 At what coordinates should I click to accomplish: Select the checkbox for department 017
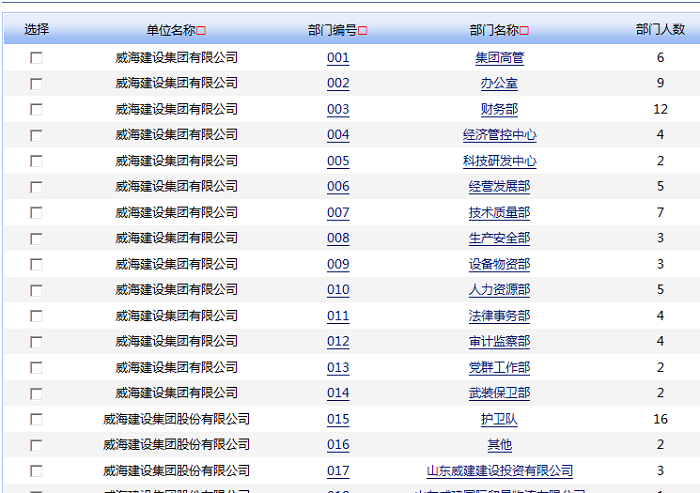pyautogui.click(x=36, y=471)
